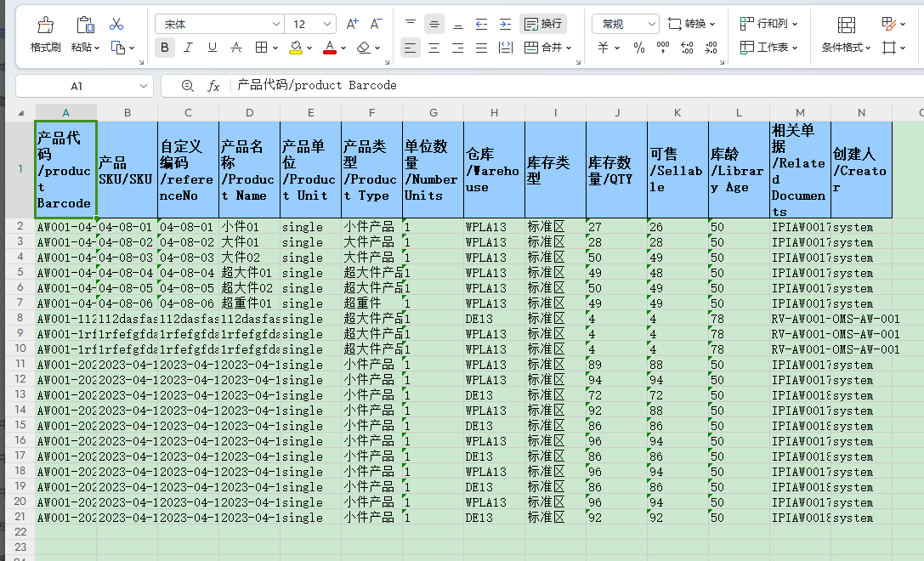Open the Convert (转换) menu
This screenshot has width=924, height=561.
pyautogui.click(x=692, y=24)
